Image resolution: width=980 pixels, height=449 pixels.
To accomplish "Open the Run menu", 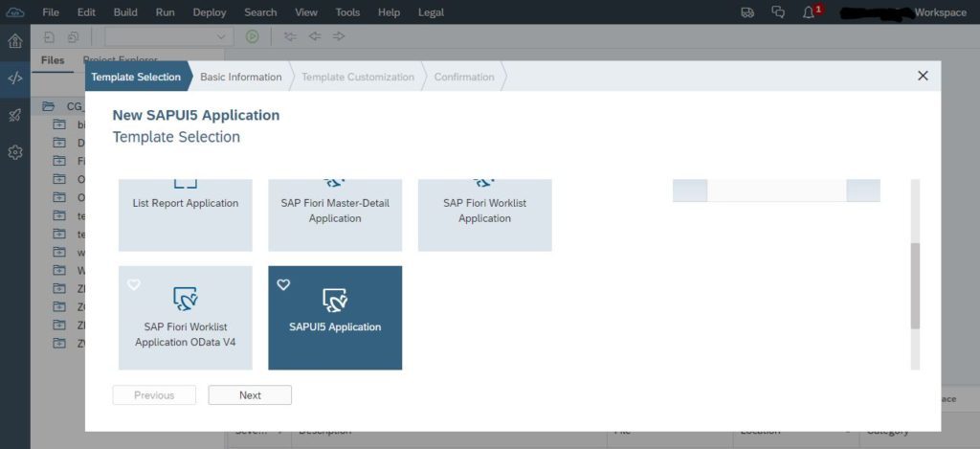I will point(165,12).
